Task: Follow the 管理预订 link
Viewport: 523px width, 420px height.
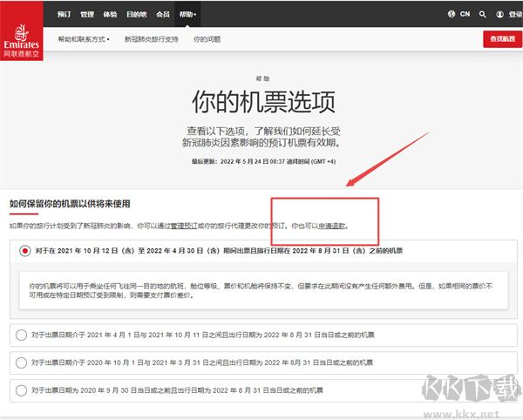Action: pos(184,226)
